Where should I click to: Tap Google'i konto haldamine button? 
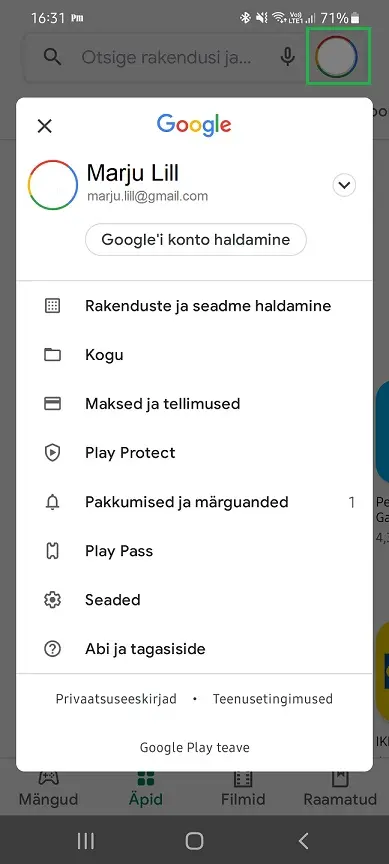click(x=196, y=240)
